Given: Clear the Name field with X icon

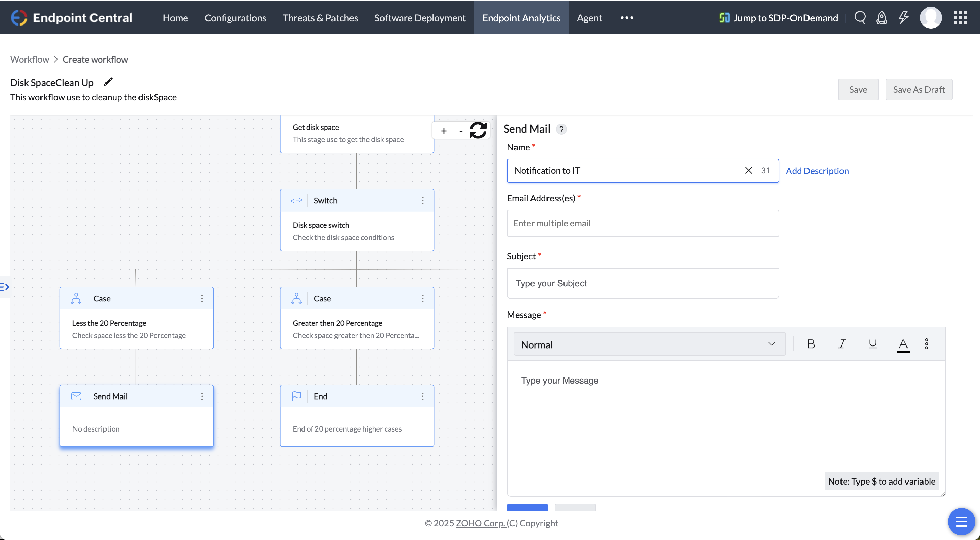Looking at the screenshot, I should 748,170.
